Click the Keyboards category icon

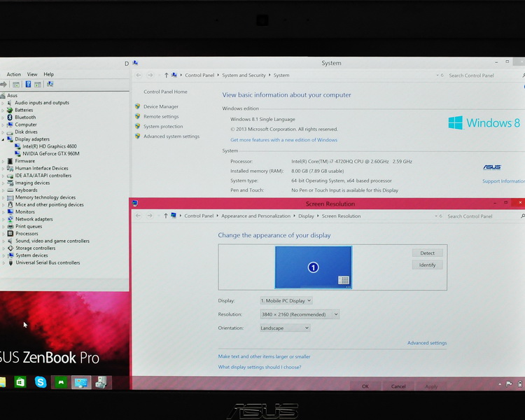click(10, 190)
